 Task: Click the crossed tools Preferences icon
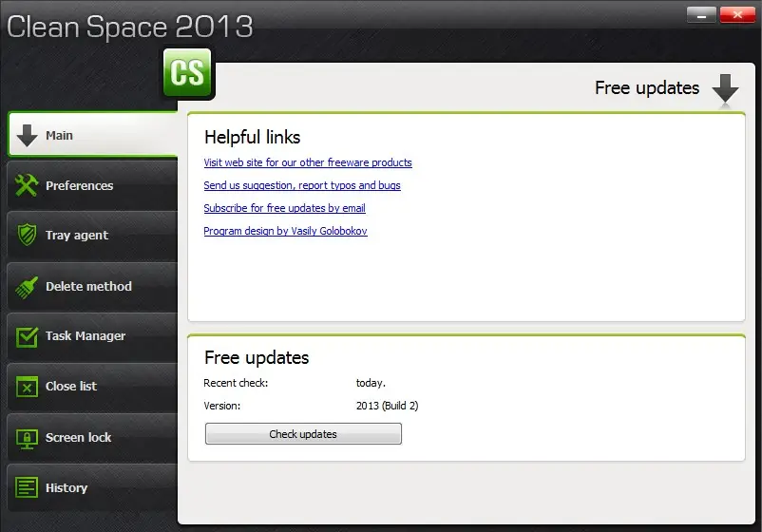point(27,185)
